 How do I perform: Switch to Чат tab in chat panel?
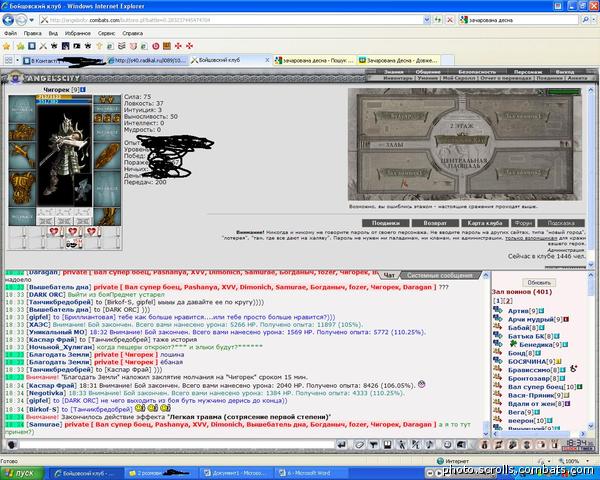[389, 275]
